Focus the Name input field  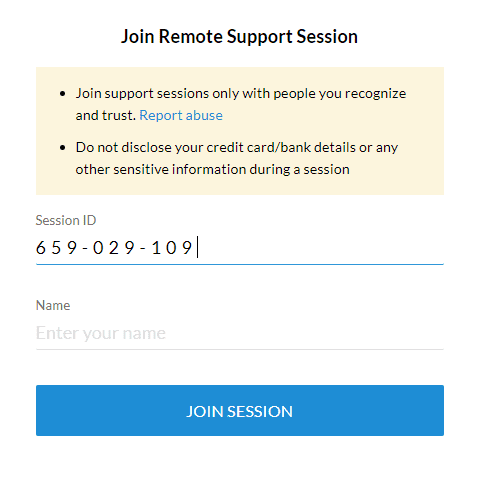pyautogui.click(x=240, y=333)
